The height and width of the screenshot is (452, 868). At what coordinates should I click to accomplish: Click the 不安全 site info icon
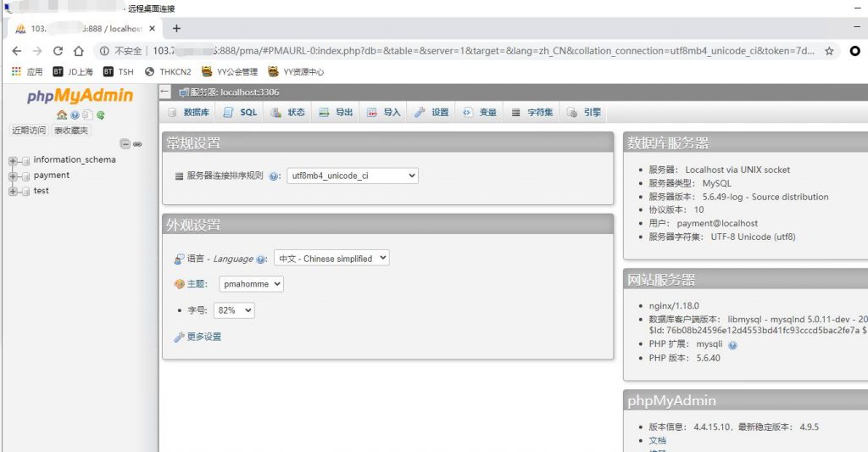[104, 51]
